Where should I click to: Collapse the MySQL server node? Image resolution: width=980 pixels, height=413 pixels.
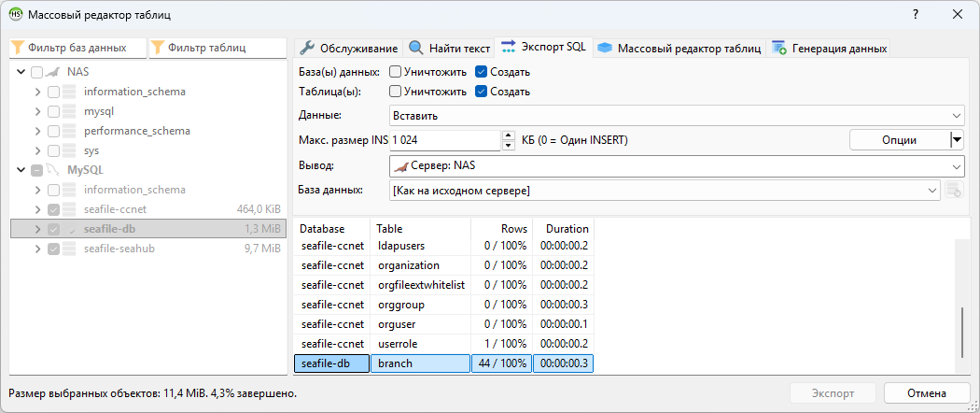click(21, 169)
